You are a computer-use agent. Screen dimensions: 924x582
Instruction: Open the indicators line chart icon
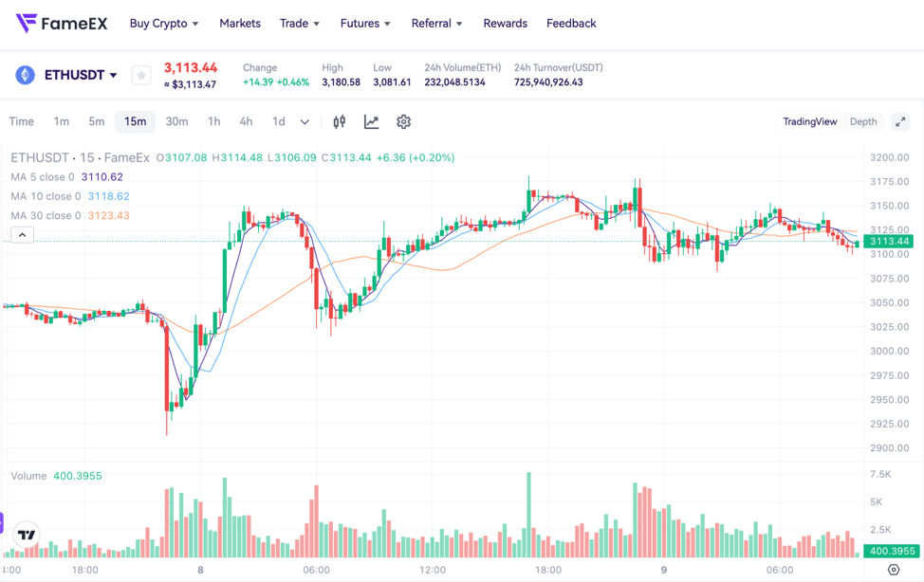[371, 121]
